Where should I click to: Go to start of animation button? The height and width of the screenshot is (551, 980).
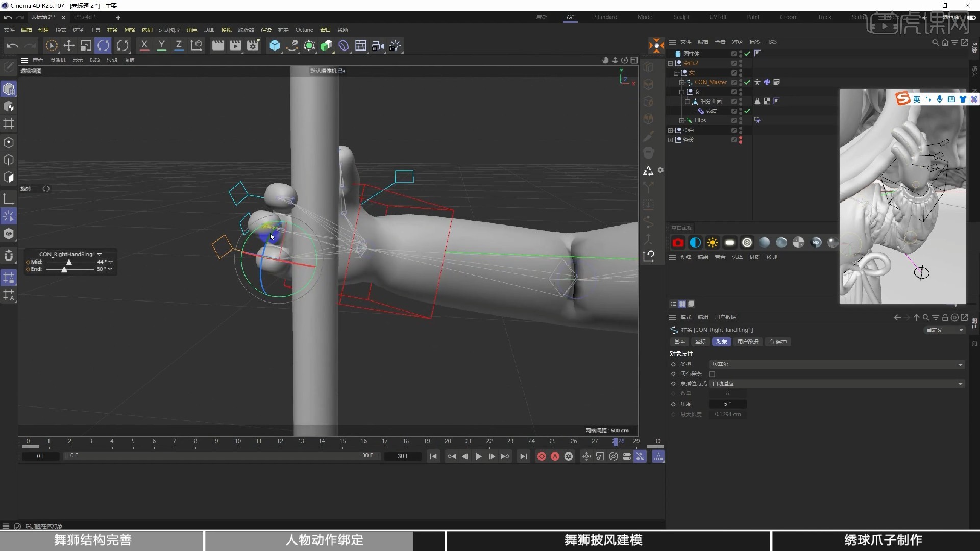pos(433,457)
